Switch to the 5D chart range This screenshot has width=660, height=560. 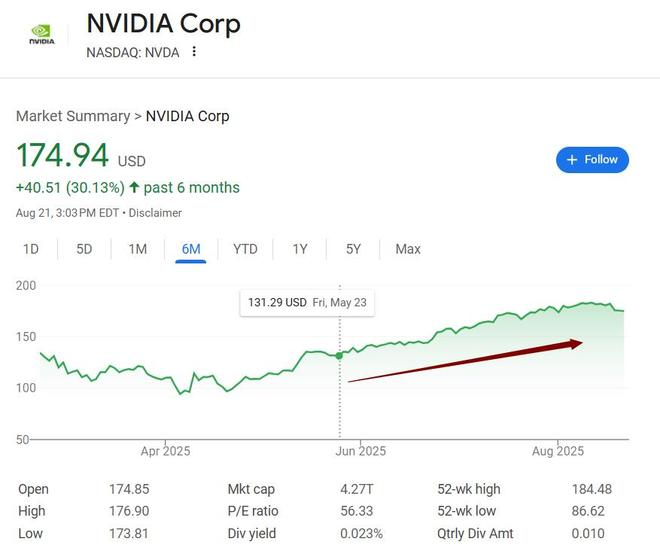[84, 249]
